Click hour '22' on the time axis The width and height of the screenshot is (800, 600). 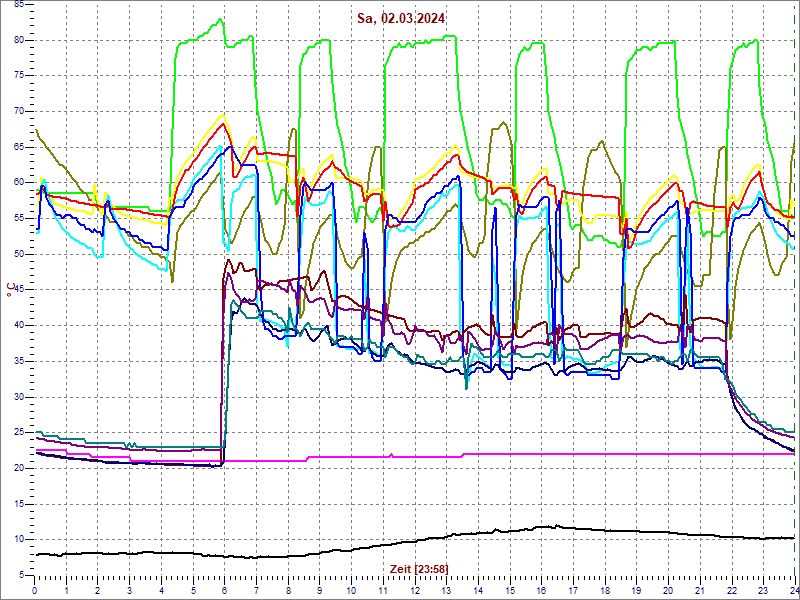pos(732,590)
